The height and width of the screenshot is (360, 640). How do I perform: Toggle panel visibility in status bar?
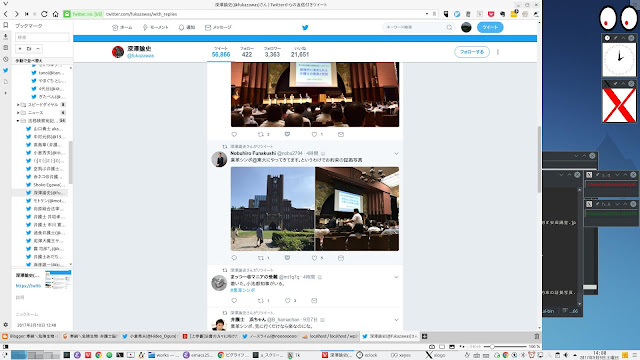pos(5,347)
